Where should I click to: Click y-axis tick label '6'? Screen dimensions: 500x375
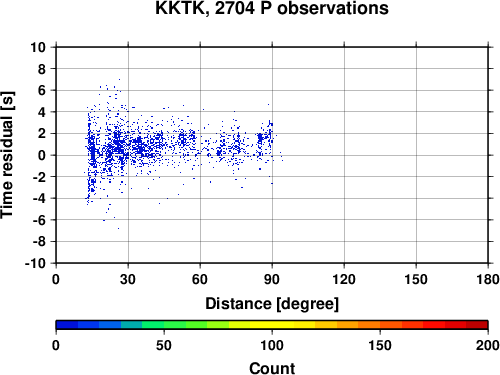pos(42,90)
